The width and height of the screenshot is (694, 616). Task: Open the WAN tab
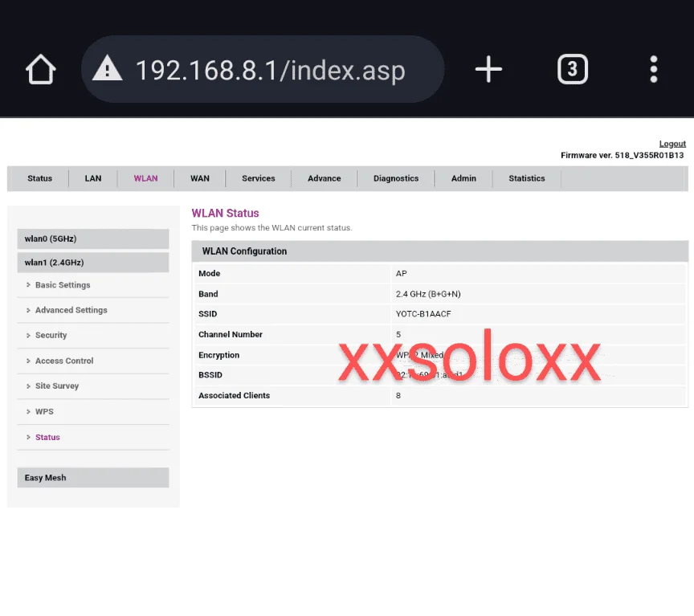tap(200, 178)
